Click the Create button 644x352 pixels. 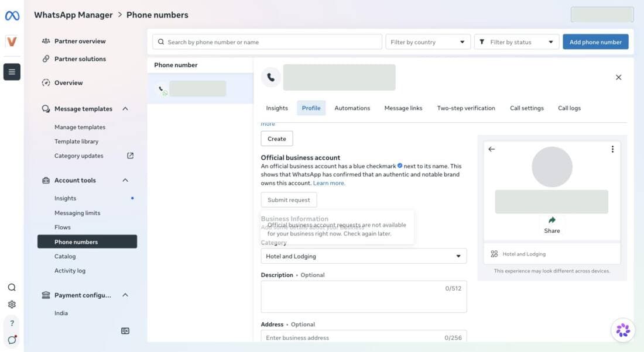coord(277,139)
